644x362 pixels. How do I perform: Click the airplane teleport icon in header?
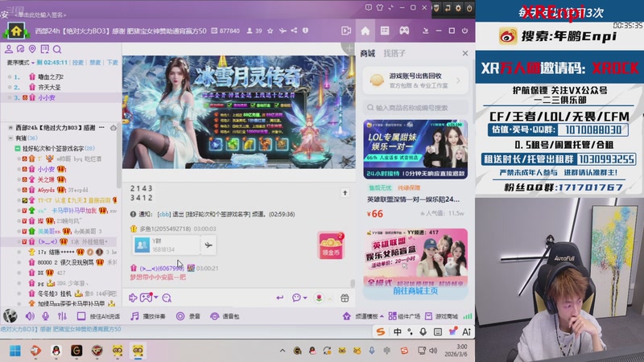(x=283, y=31)
